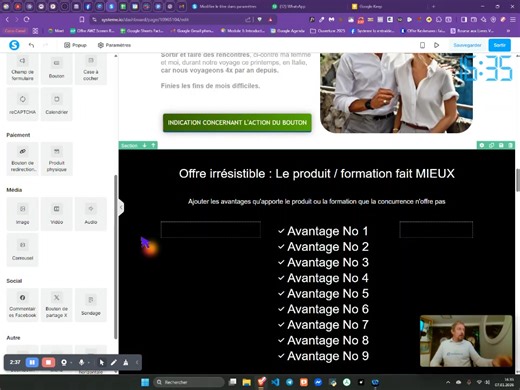Select the recorder pen drawing tool
The width and height of the screenshot is (520, 390).
[x=114, y=362]
